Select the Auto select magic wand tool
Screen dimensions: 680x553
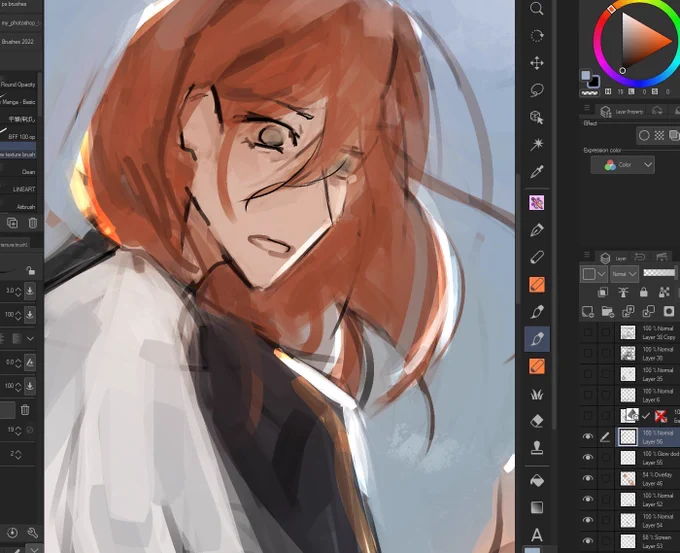point(537,144)
